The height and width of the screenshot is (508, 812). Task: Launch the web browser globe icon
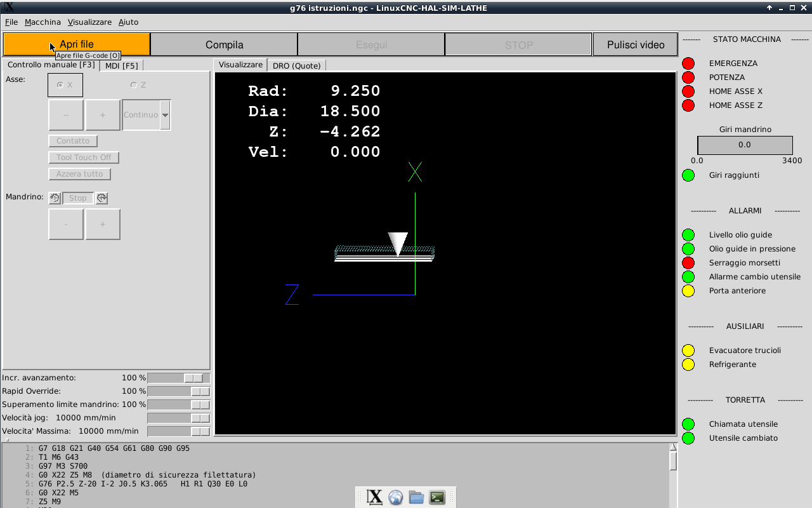[x=396, y=497]
